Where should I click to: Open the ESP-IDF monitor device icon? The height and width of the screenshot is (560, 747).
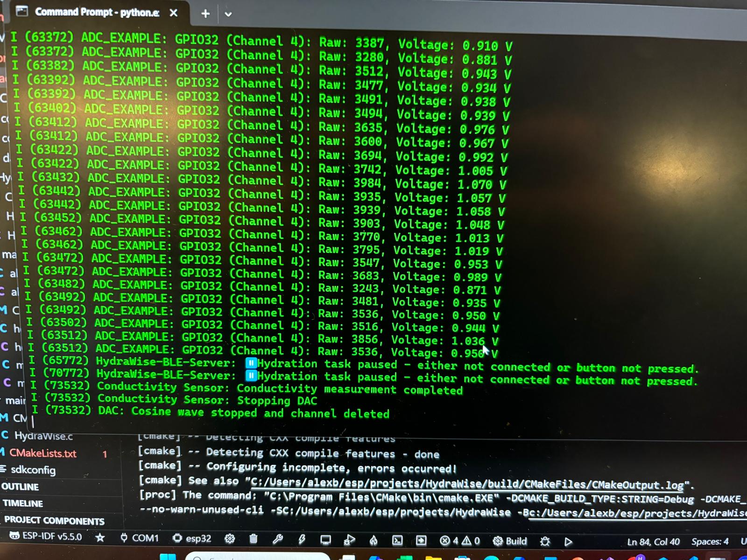pyautogui.click(x=325, y=540)
